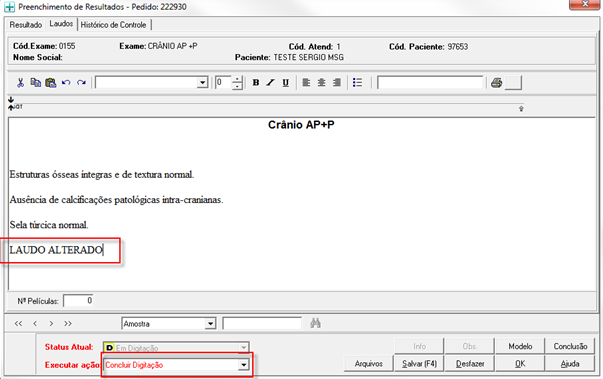603x379 pixels.
Task: Center-align the text
Action: (321, 83)
